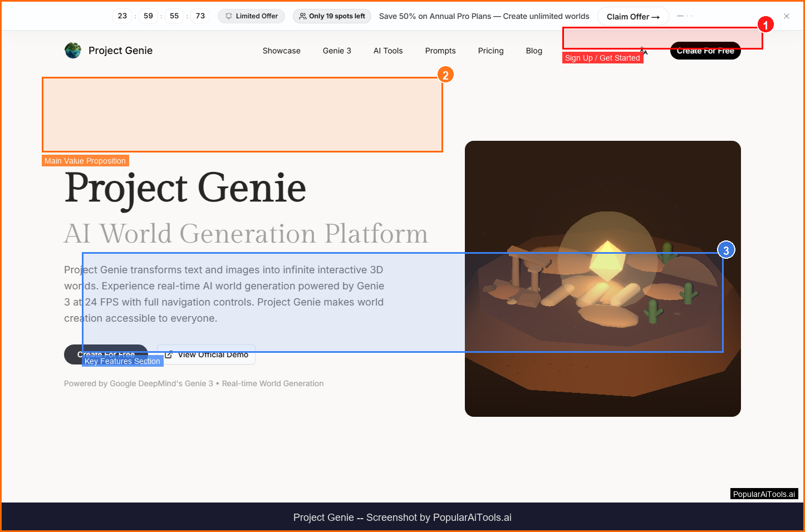805x532 pixels.
Task: Click the external-link icon on View Official Demo
Action: coord(169,354)
